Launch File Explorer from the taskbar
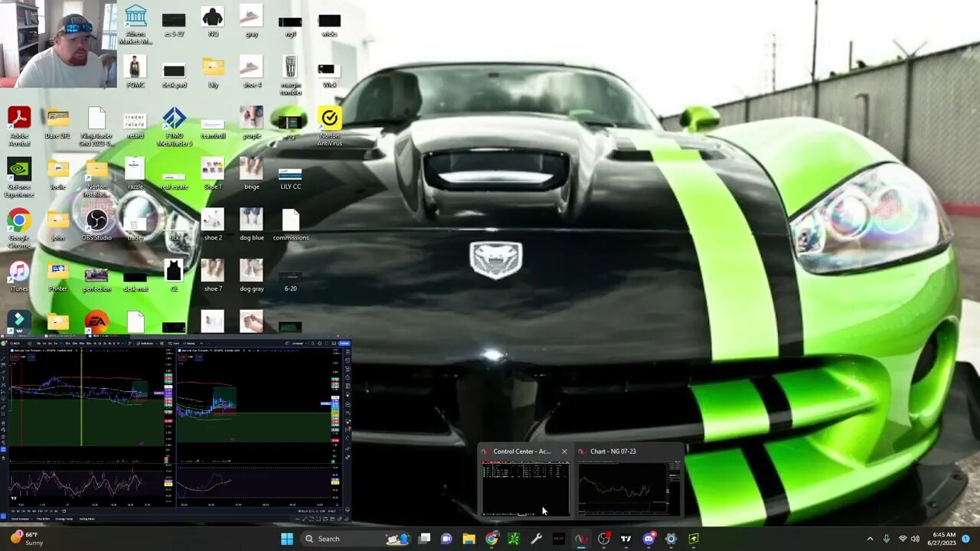The height and width of the screenshot is (551, 980). (x=469, y=539)
